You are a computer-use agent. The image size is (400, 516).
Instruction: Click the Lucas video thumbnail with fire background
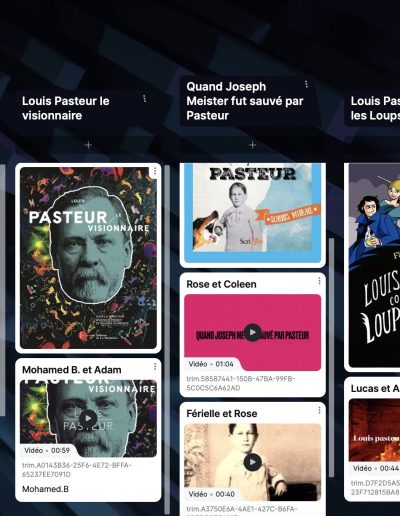click(374, 430)
